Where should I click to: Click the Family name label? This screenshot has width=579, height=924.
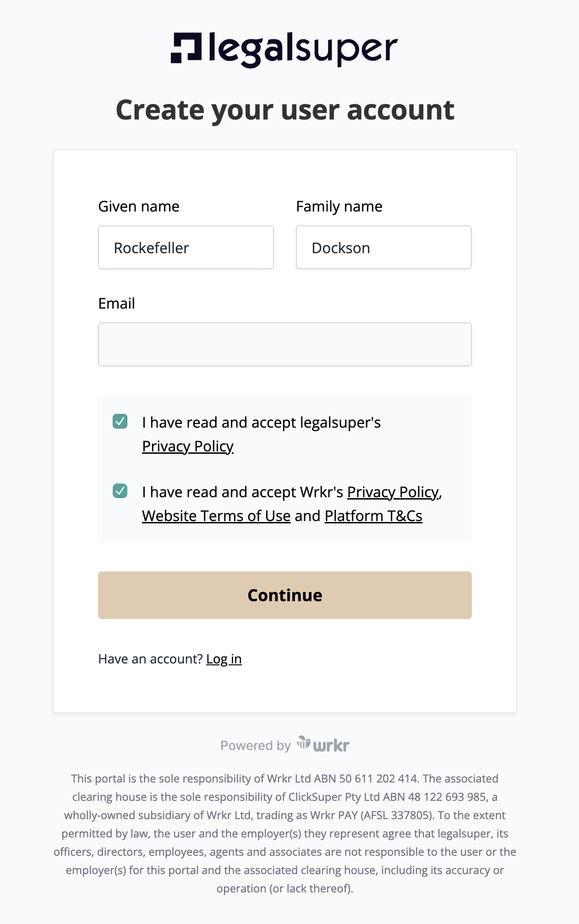339,207
